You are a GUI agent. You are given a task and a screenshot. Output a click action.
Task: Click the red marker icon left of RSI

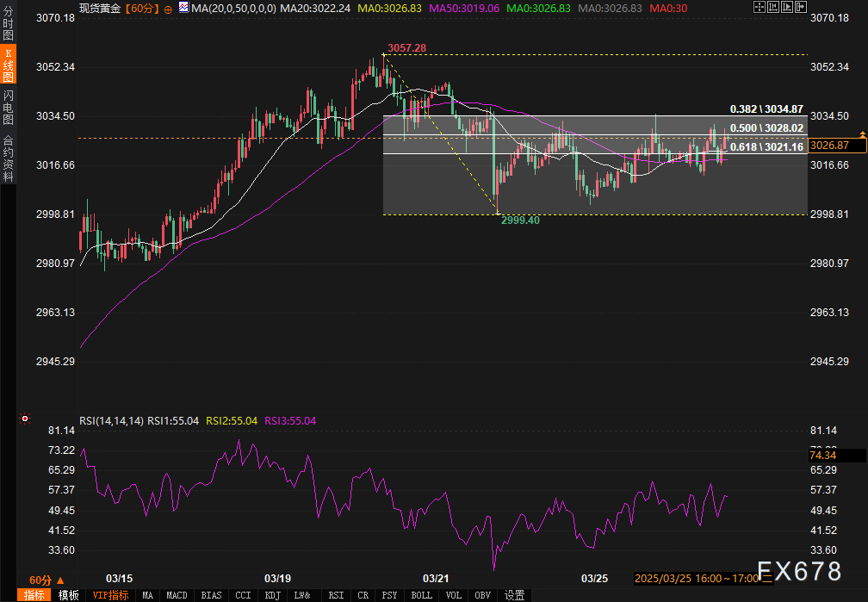pyautogui.click(x=24, y=419)
